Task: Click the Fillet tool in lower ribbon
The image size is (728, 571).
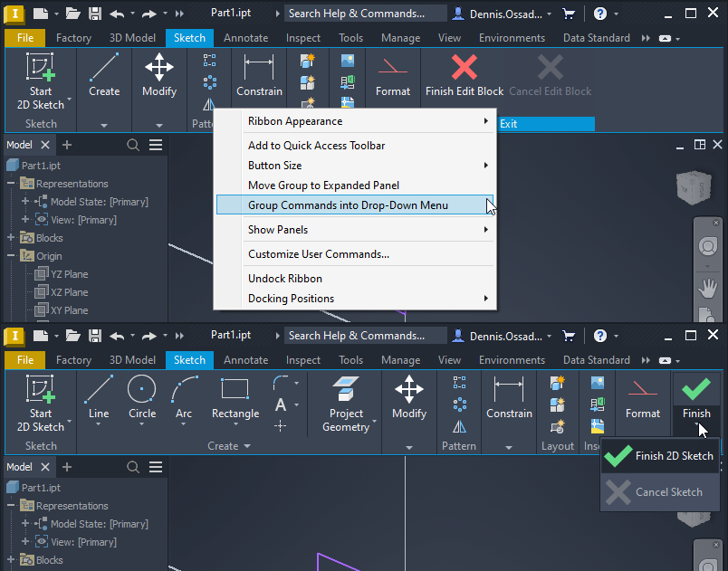Action: click(x=281, y=383)
